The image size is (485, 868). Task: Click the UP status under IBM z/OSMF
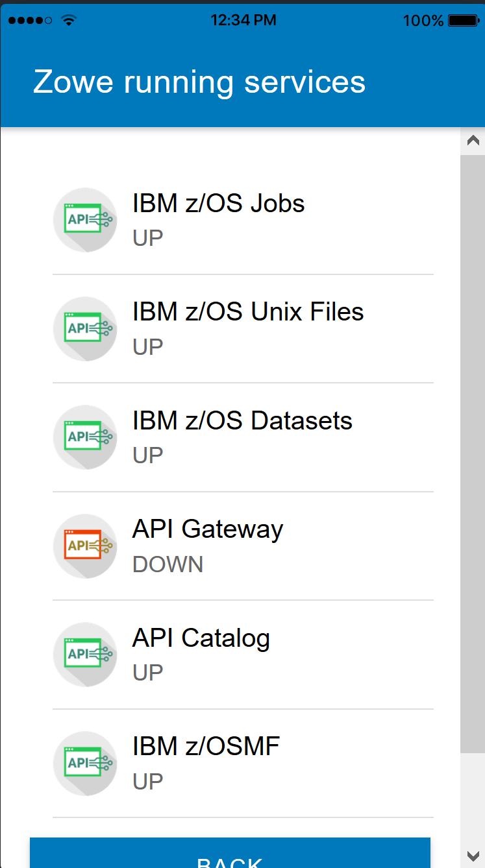tap(147, 782)
